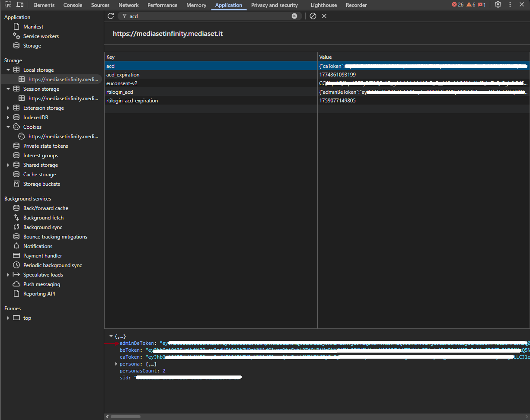The width and height of the screenshot is (530, 420).
Task: Open Service workers in sidebar
Action: [41, 36]
